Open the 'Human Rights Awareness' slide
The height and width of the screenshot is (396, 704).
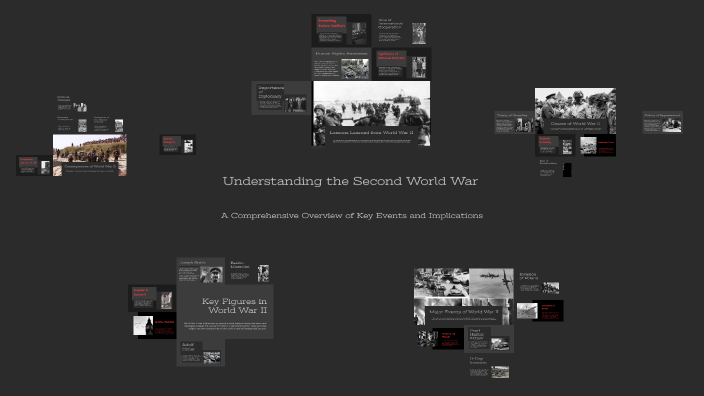pos(341,64)
